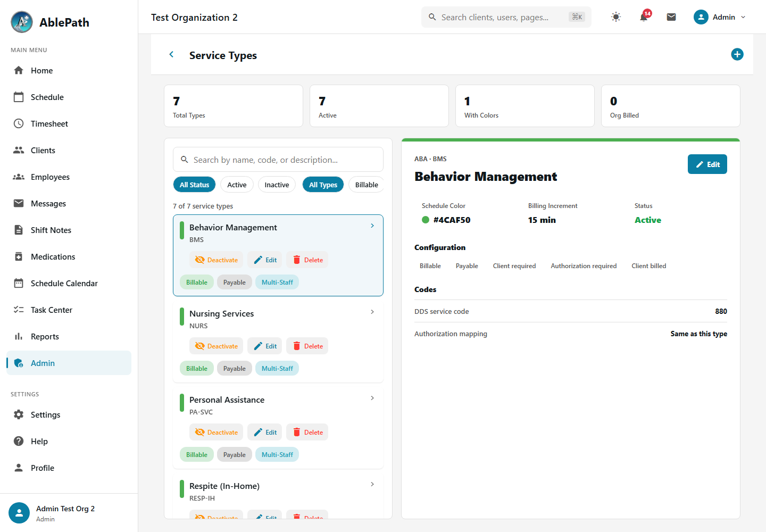Expand Personal Assistance row chevron
The image size is (766, 532).
click(372, 398)
